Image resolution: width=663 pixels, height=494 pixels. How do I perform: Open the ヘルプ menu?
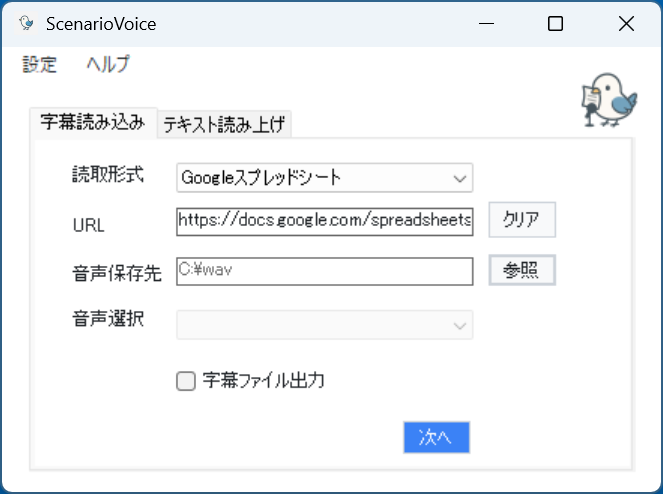(108, 64)
